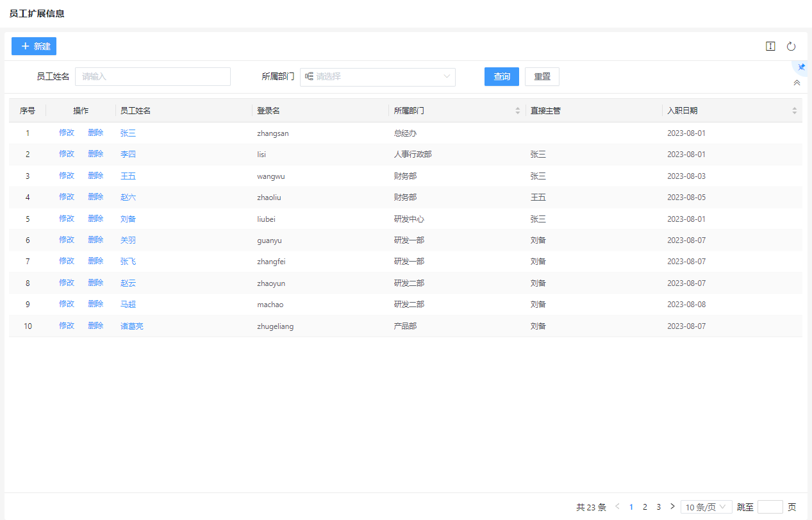Click the tree icon in 所属部门 selector
This screenshot has height=520, width=812.
(309, 77)
